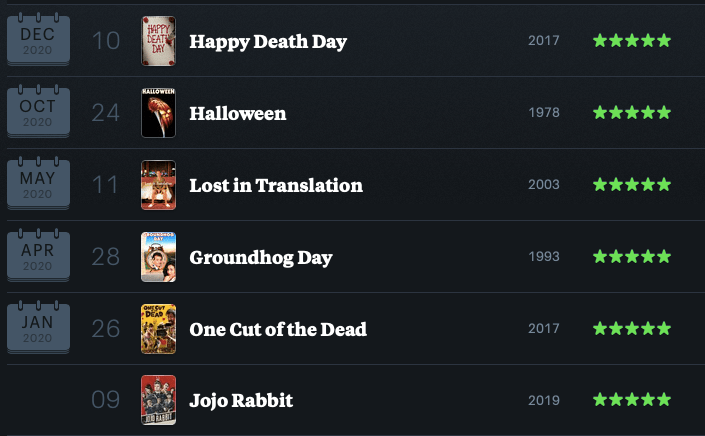The width and height of the screenshot is (705, 436).
Task: Click the Jojo Rabbit poster thumbnail
Action: coord(158,400)
